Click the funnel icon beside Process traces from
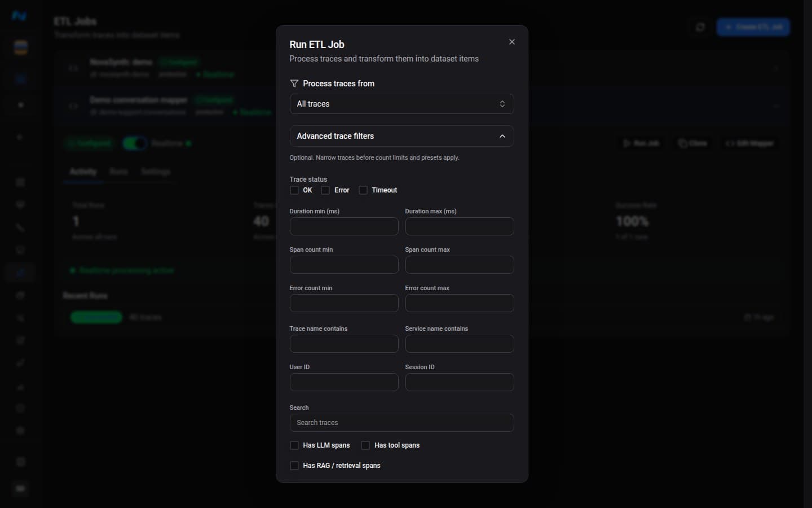Screen dimensions: 812x508 coord(294,84)
